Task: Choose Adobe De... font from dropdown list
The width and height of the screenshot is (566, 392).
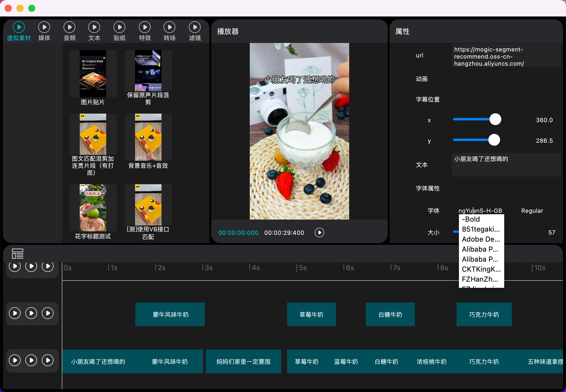Action: pyautogui.click(x=481, y=239)
